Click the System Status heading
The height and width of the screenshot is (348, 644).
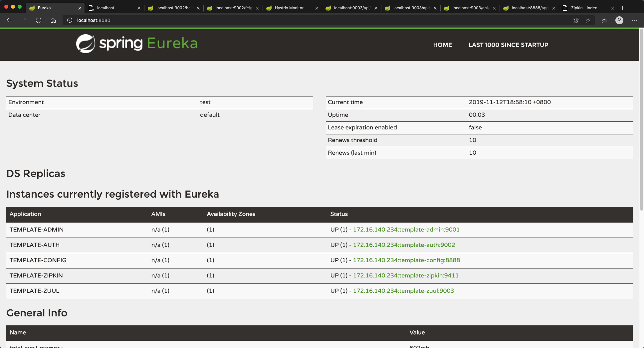click(x=42, y=83)
